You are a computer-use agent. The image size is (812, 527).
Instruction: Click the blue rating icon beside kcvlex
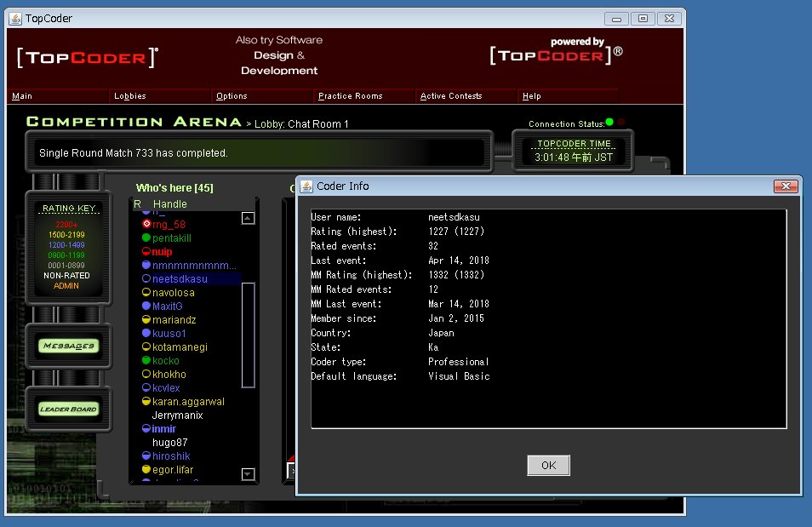pos(146,387)
